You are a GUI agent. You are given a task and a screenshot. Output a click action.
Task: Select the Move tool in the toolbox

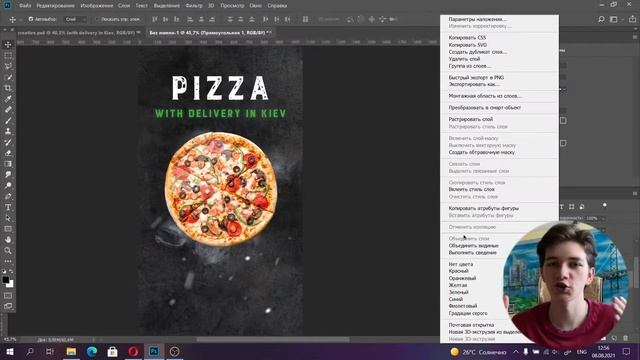point(8,44)
